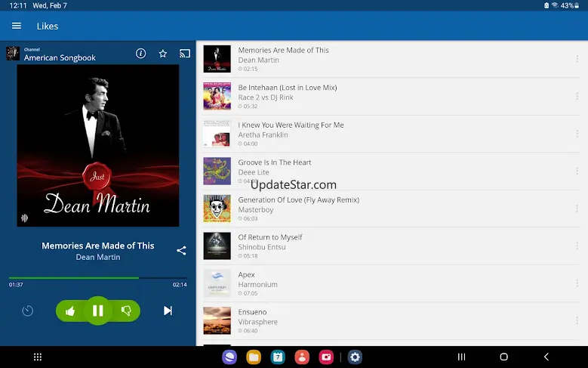Tap the Android home navigation button
The height and width of the screenshot is (368, 588).
point(504,357)
